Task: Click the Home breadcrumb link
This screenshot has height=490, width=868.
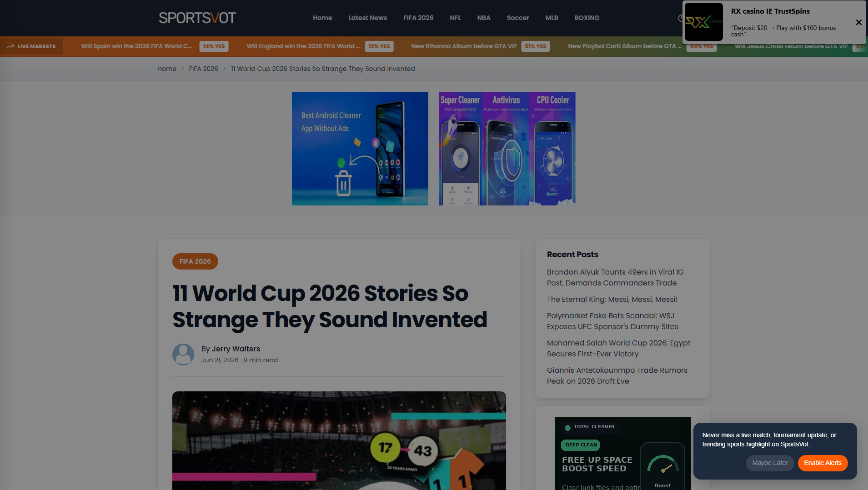Action: [x=166, y=69]
